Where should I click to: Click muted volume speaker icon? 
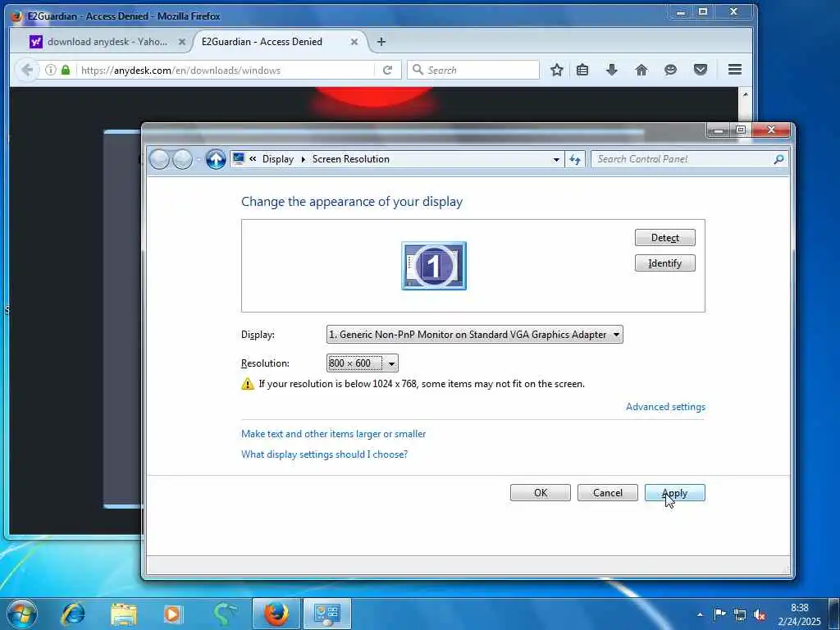[x=759, y=615]
